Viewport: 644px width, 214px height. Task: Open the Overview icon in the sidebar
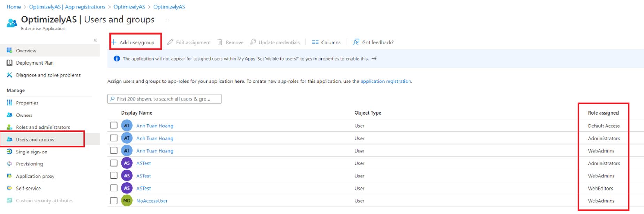point(9,51)
